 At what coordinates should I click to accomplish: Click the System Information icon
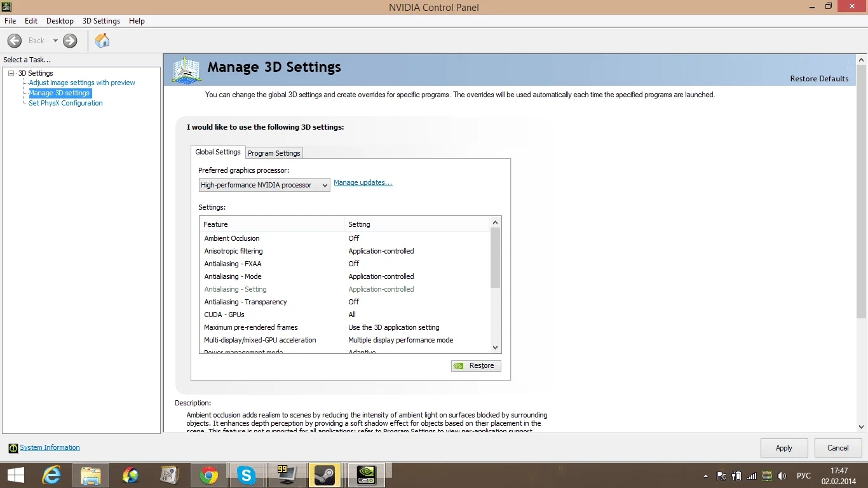pyautogui.click(x=13, y=448)
